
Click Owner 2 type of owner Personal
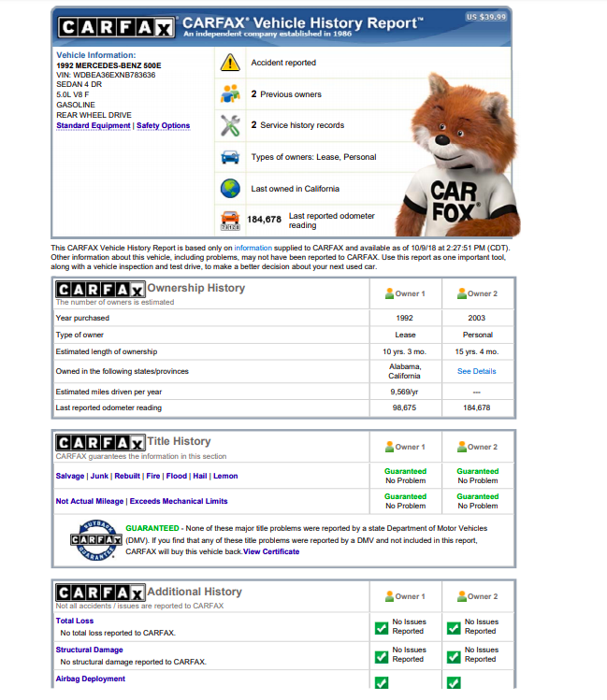478,335
